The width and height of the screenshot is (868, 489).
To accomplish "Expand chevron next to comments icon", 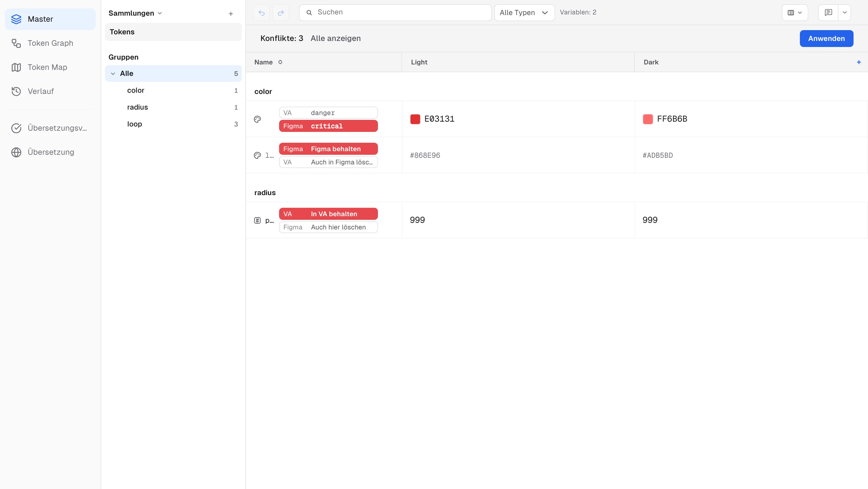I will [x=845, y=13].
